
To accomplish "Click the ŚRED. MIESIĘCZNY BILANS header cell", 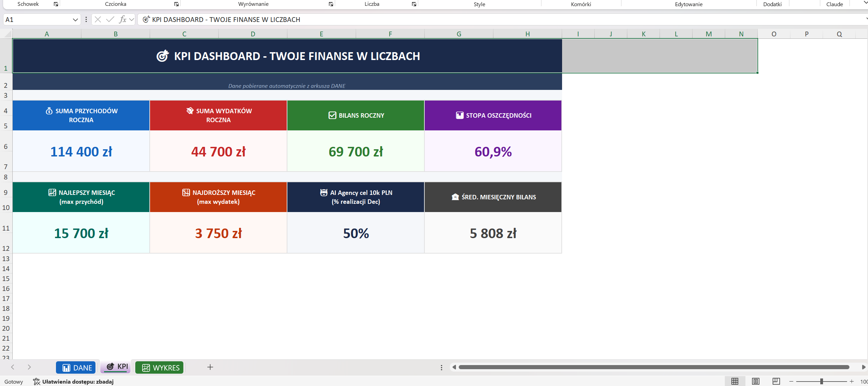I will 493,197.
